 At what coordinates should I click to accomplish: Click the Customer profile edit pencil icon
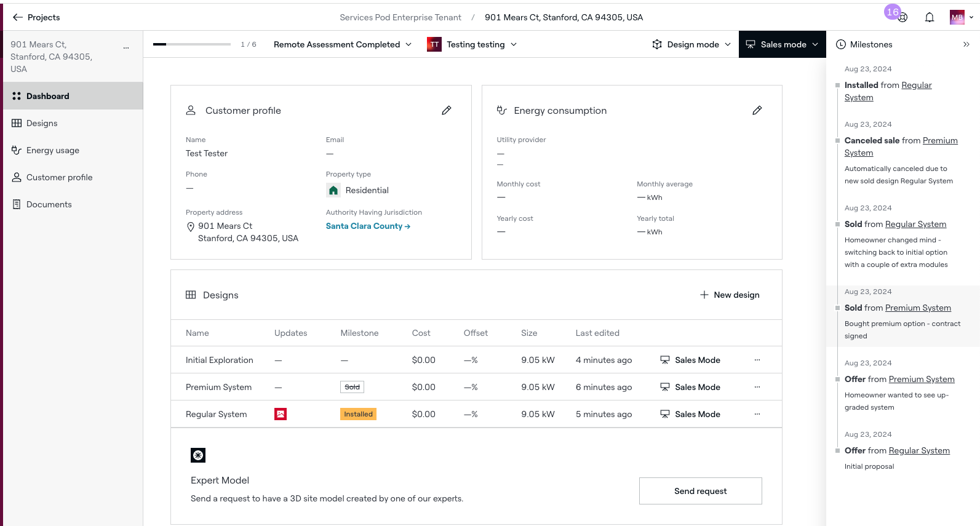[447, 110]
